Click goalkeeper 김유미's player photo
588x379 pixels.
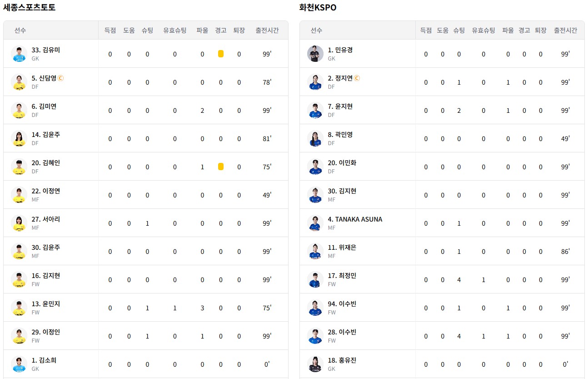(x=19, y=54)
